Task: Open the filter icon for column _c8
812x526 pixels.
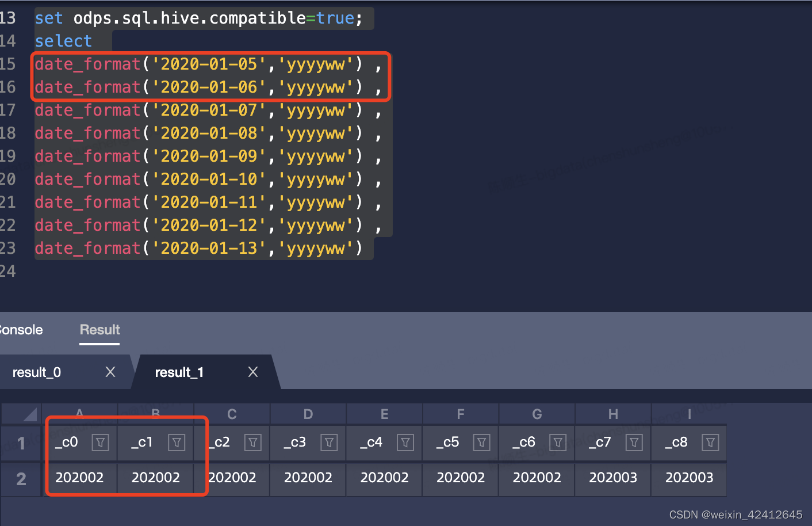Action: pos(710,443)
